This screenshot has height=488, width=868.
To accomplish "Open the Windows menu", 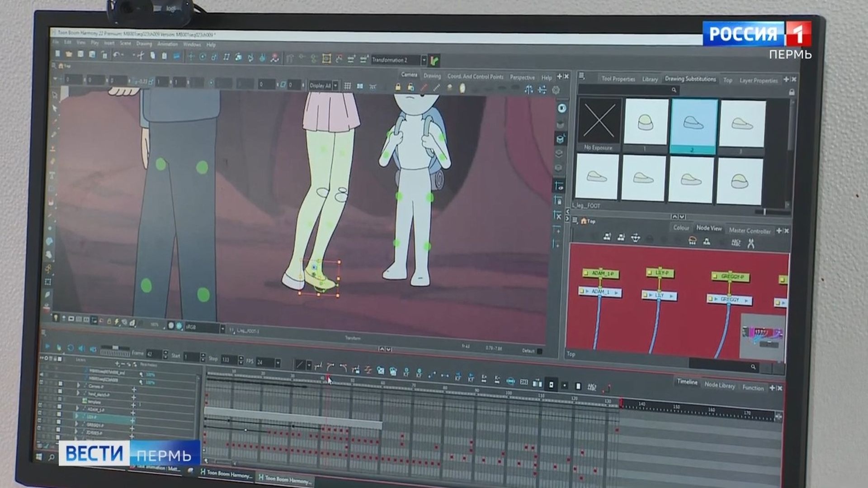I will 192,44.
